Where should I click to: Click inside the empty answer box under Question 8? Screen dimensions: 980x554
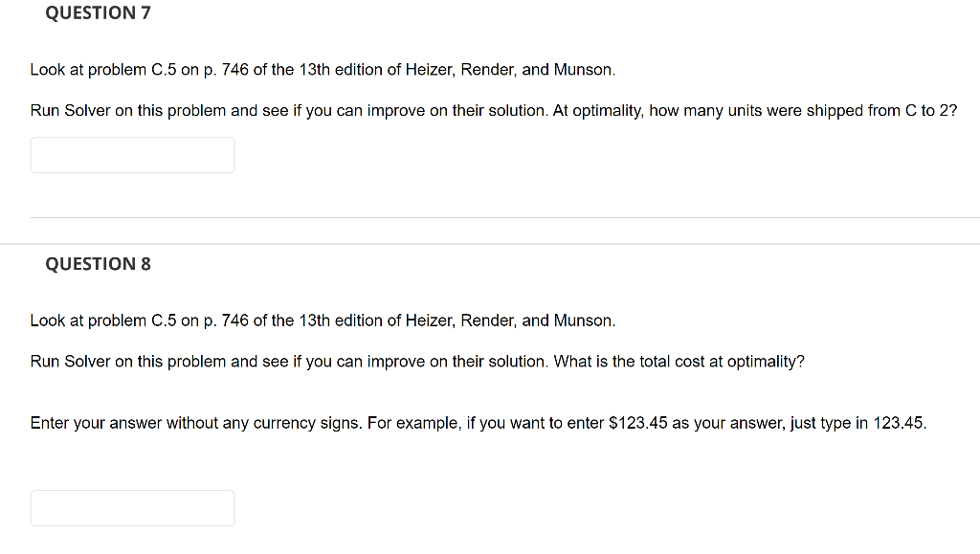tap(132, 507)
